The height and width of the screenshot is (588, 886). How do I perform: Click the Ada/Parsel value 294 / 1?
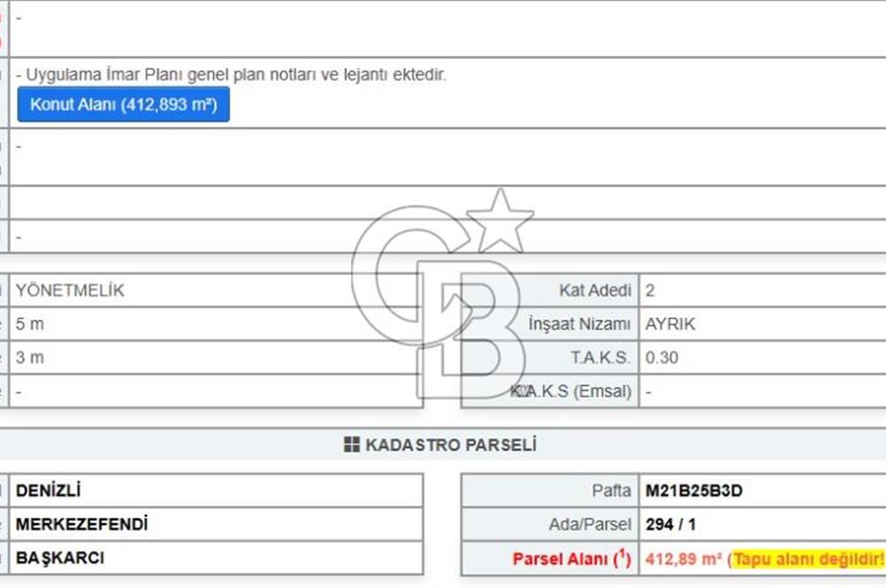coord(671,524)
